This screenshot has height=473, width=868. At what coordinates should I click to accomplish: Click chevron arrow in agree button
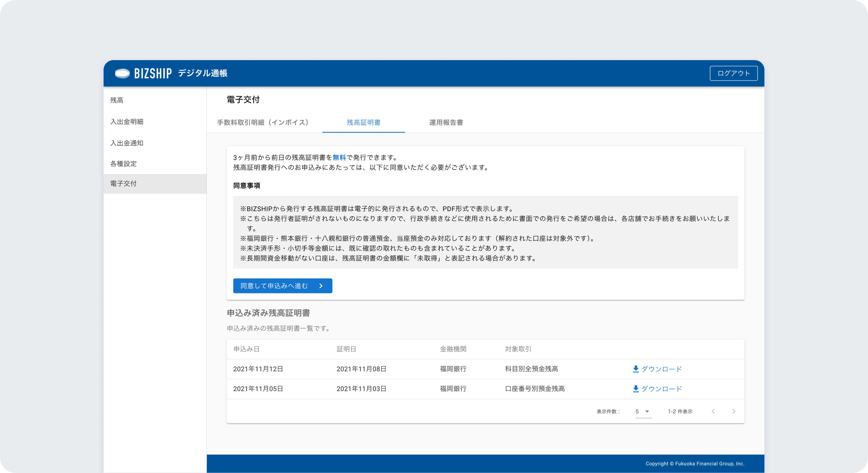pyautogui.click(x=321, y=286)
